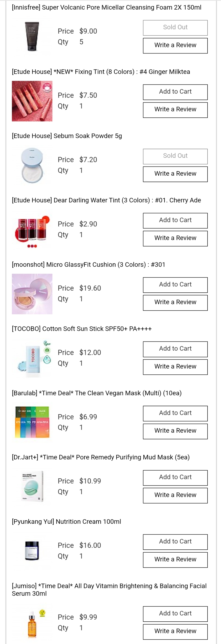221x644 pixels.
Task: Write a review for Sebum Soak Powder
Action: coord(175,174)
